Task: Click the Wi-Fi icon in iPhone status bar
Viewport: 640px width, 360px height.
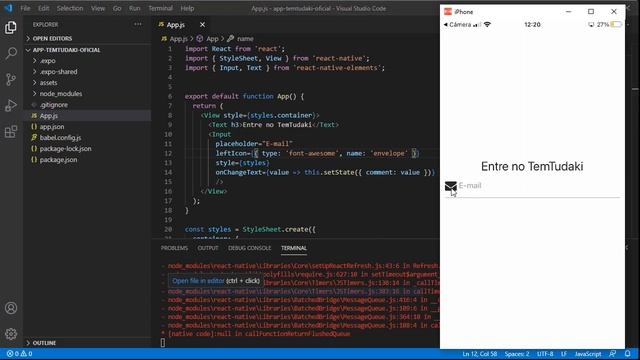Action: click(487, 24)
